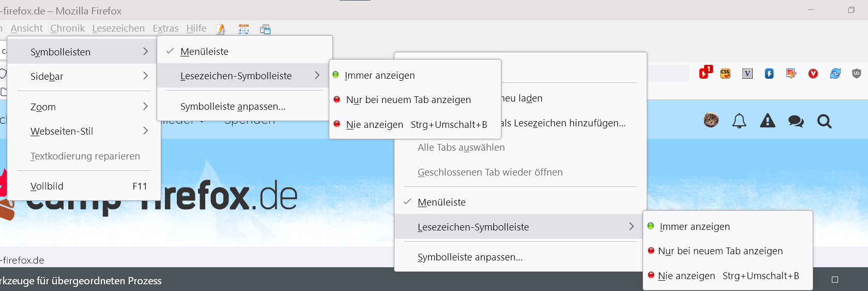Choose Vollbild F11 entry
Screen dimensions: 868x291
84,186
